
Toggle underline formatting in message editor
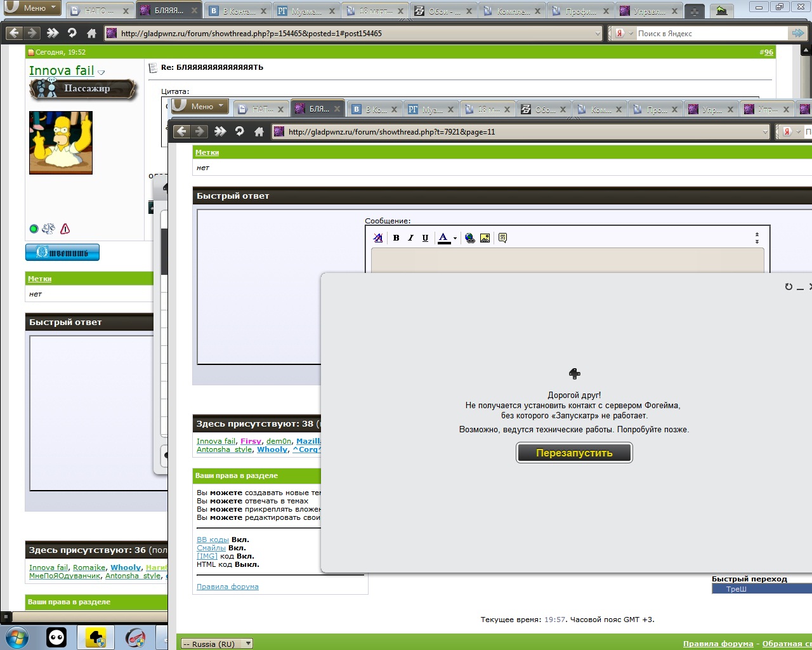[x=425, y=238]
